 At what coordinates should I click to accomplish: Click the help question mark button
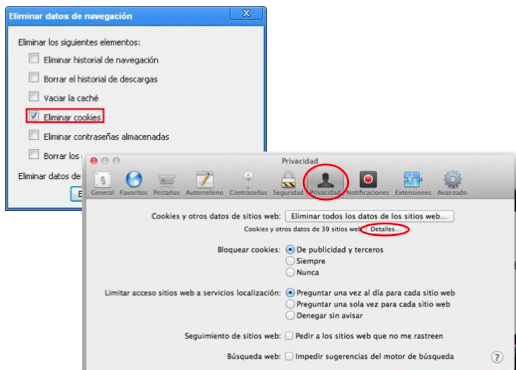pos(497,357)
